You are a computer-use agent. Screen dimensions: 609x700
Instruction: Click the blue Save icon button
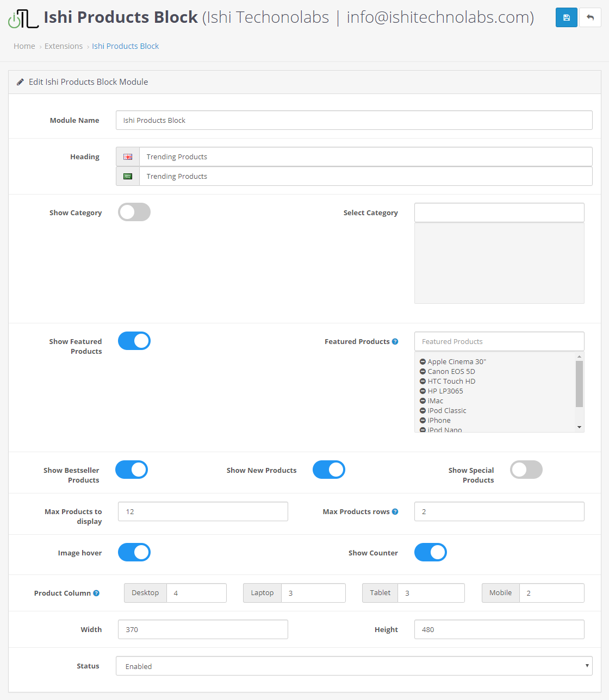pos(566,17)
